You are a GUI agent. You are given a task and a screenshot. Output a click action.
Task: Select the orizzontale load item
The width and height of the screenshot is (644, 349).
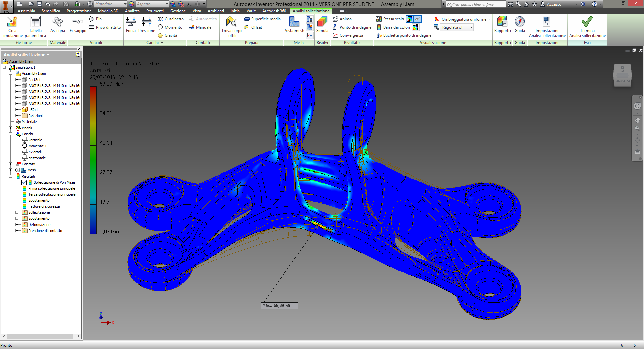(37, 158)
